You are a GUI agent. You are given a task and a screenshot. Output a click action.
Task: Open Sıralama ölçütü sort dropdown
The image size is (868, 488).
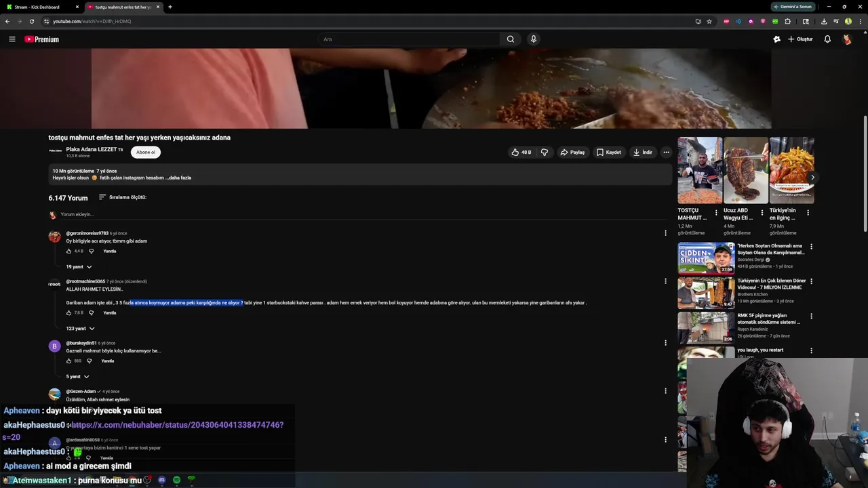pyautogui.click(x=123, y=197)
